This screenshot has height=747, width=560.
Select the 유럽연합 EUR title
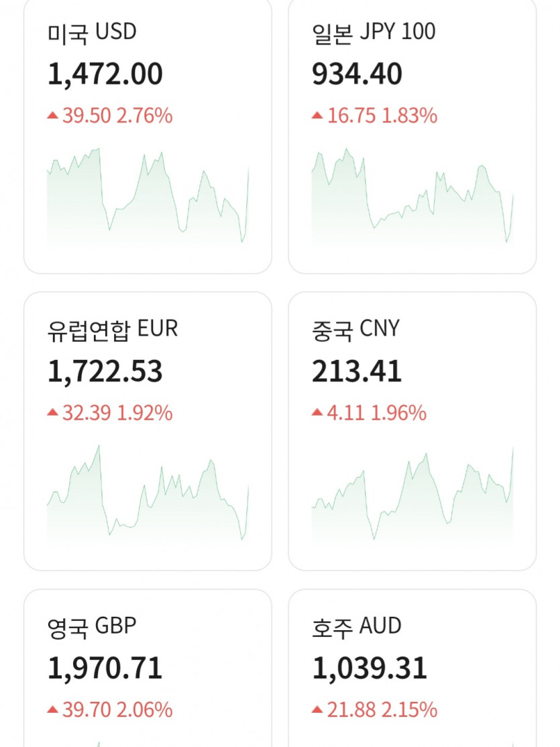click(x=113, y=329)
